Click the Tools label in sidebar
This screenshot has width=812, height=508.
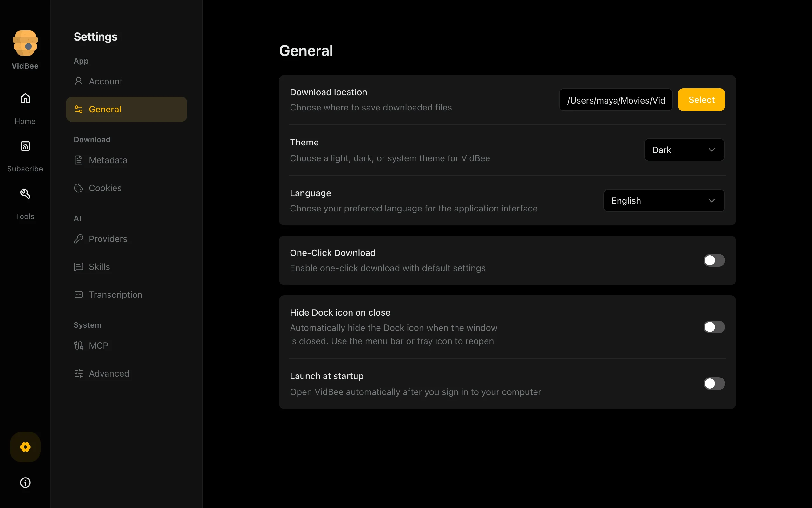point(25,216)
